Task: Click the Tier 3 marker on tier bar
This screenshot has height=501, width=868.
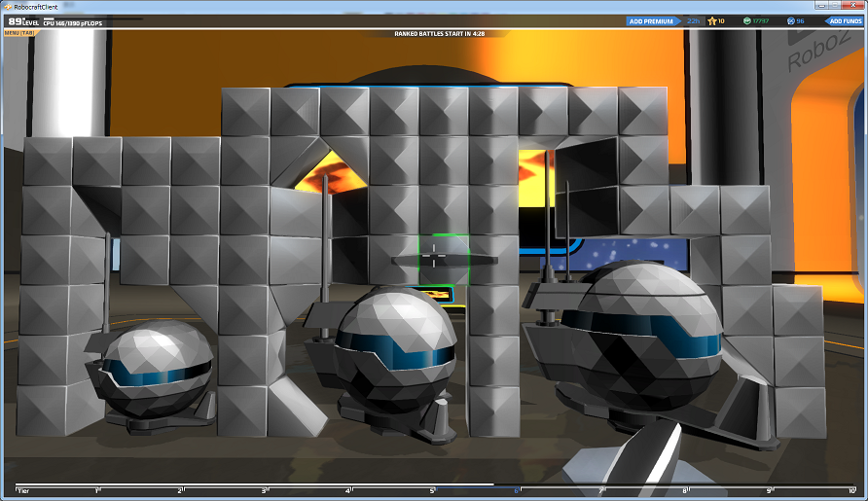Action: pyautogui.click(x=265, y=490)
